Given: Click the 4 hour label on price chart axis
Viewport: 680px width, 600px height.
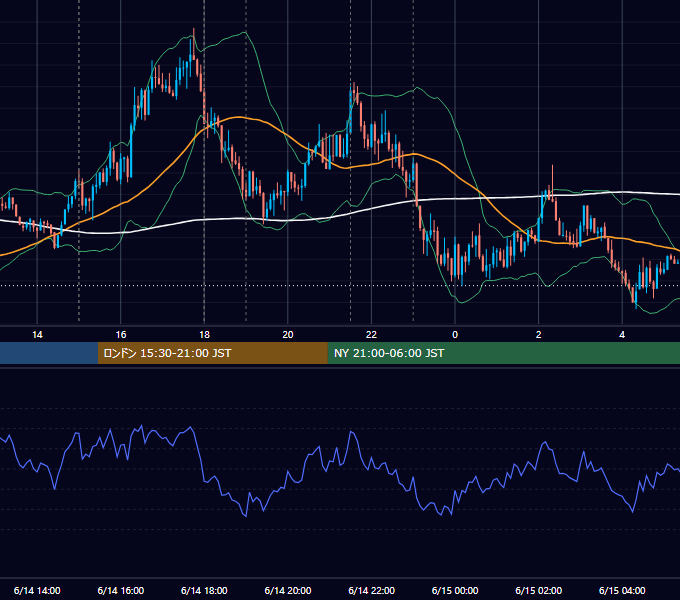Looking at the screenshot, I should coord(622,335).
